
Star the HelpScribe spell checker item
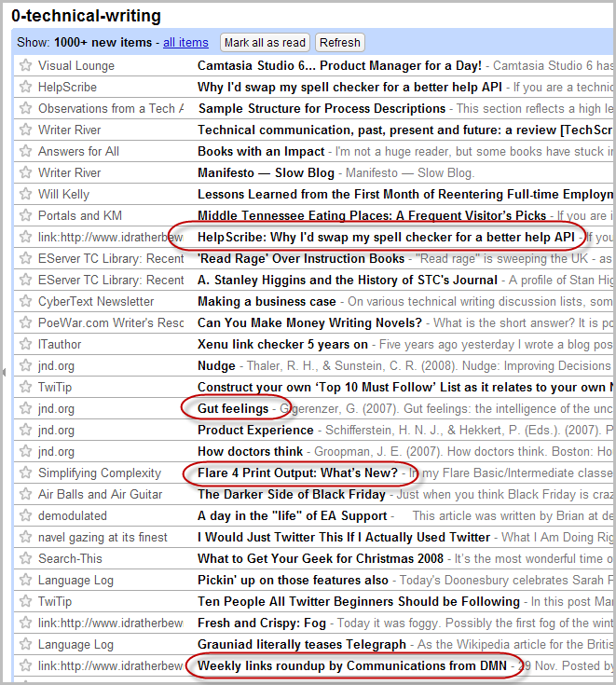pos(26,87)
